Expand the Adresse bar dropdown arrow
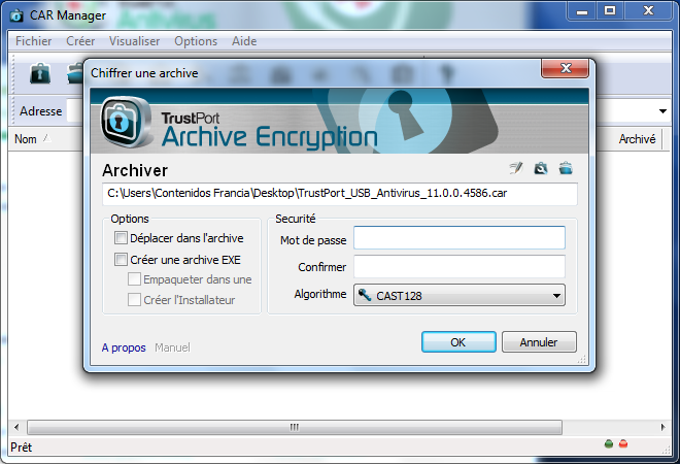The height and width of the screenshot is (464, 680). tap(663, 111)
